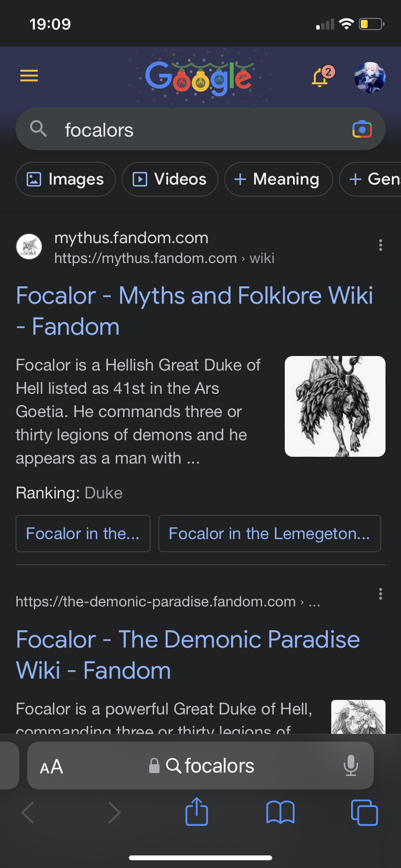Open Safari bookmarks book icon

280,812
